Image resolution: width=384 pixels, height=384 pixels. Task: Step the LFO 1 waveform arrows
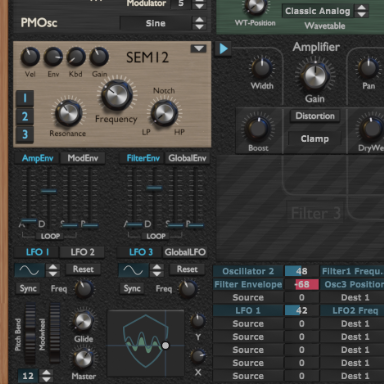(x=53, y=270)
